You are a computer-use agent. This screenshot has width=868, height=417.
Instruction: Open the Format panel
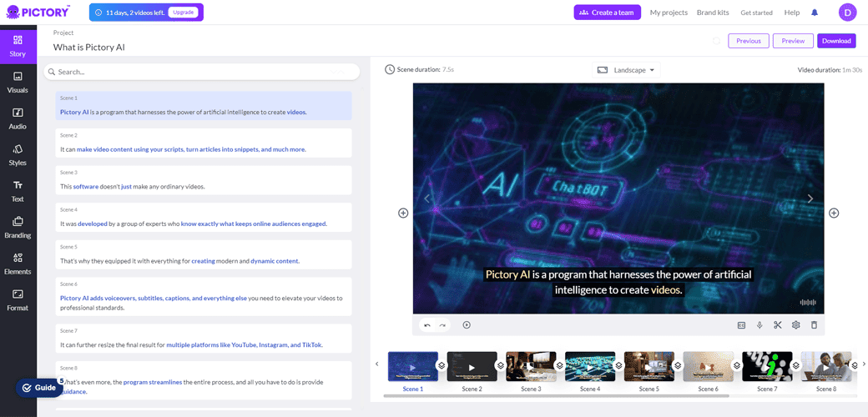[18, 299]
